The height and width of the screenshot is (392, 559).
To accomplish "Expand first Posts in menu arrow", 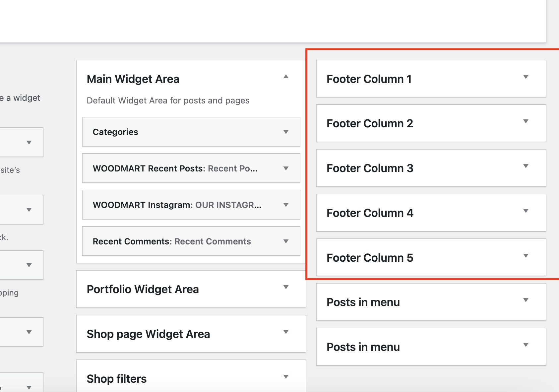I will (526, 300).
